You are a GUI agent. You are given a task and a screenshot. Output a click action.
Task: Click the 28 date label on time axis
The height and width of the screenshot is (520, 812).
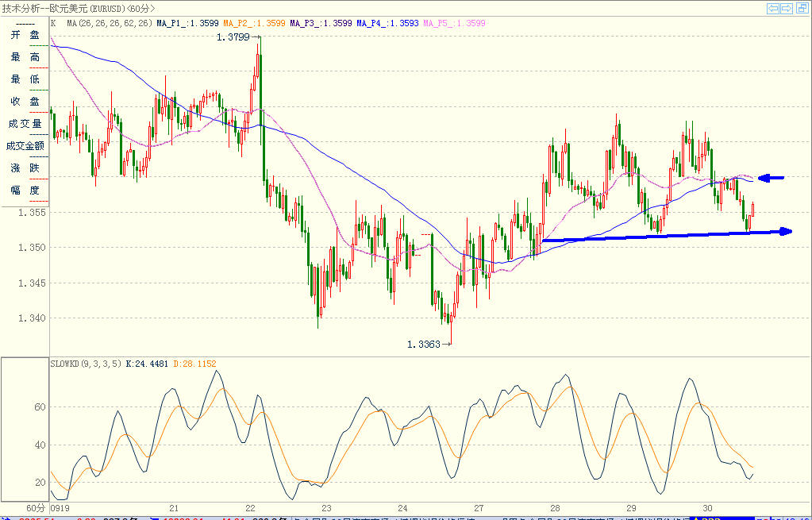555,509
